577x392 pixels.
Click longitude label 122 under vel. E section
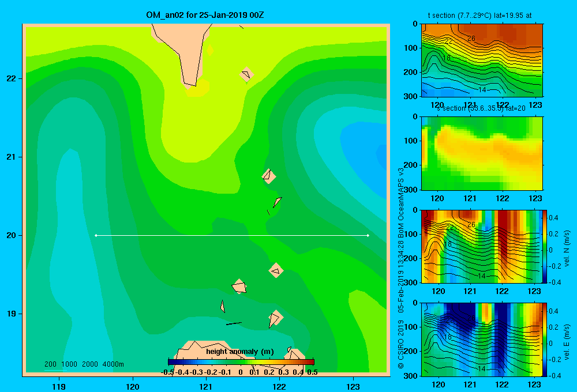coord(502,385)
